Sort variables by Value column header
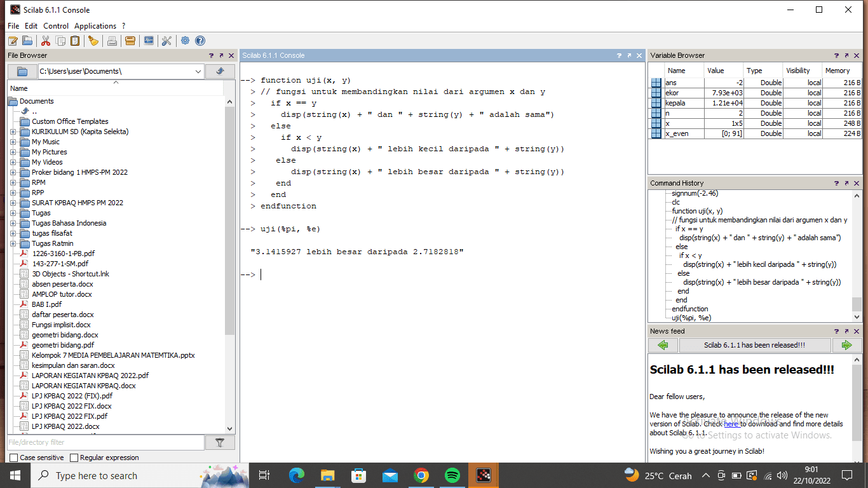This screenshot has width=868, height=488. (724, 71)
